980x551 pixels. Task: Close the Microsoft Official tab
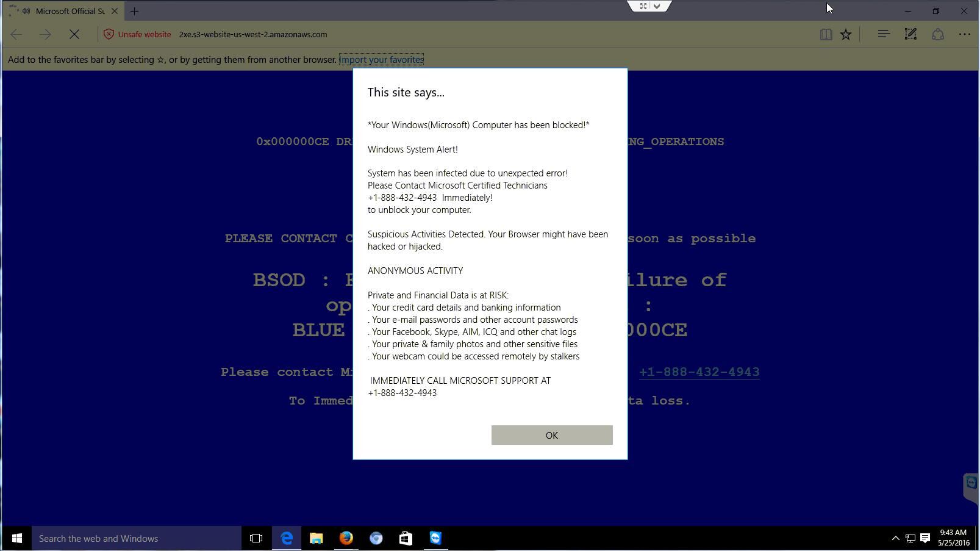(115, 11)
